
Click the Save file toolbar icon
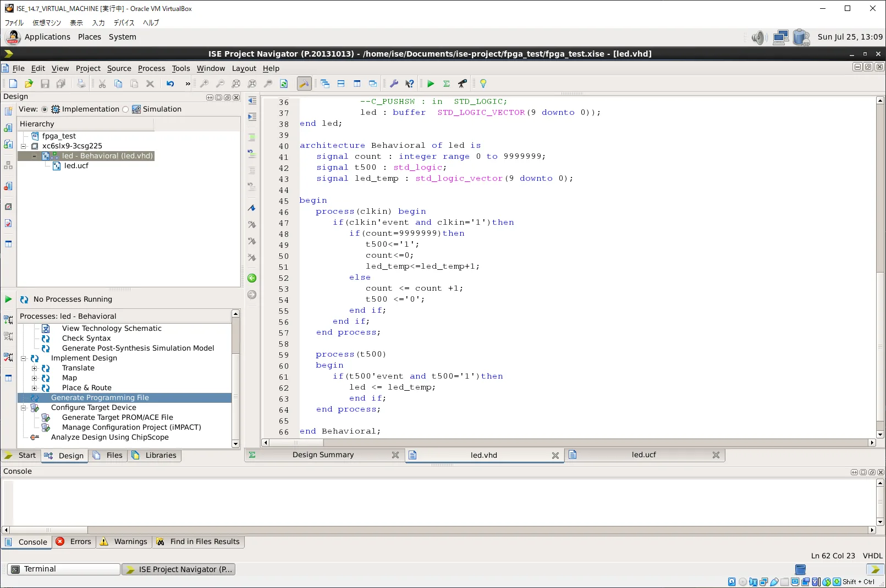point(45,84)
